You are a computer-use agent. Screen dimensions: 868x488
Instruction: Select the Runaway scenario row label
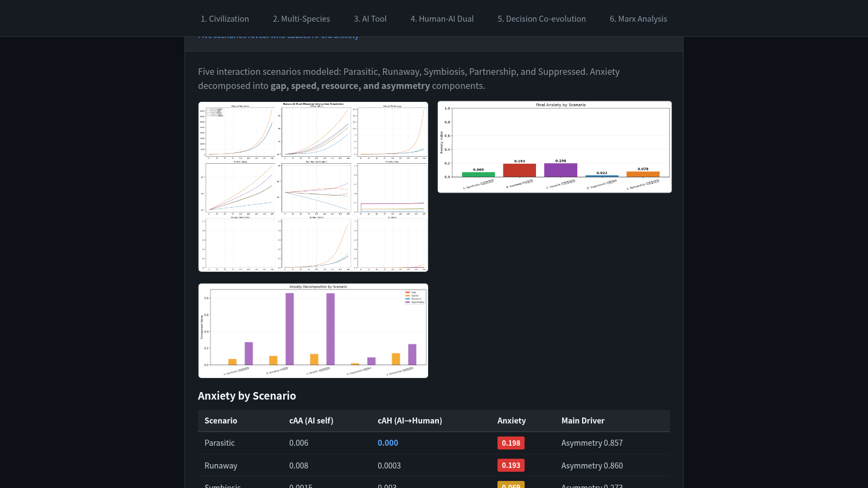tap(221, 466)
